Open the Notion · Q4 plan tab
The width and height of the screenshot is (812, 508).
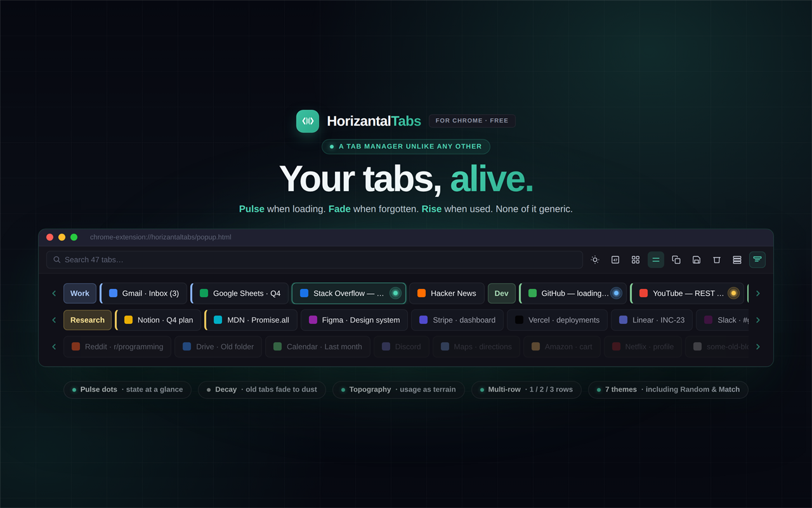158,320
